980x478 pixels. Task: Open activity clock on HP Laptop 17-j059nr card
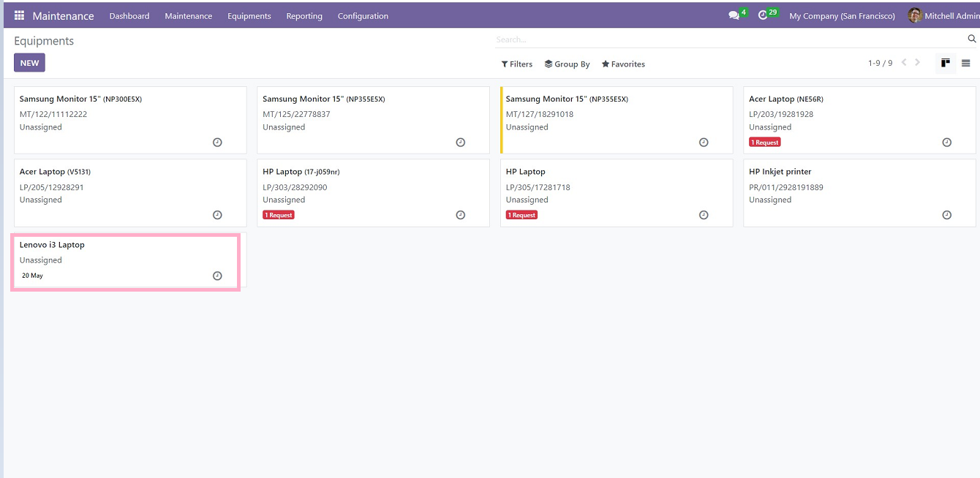click(461, 215)
